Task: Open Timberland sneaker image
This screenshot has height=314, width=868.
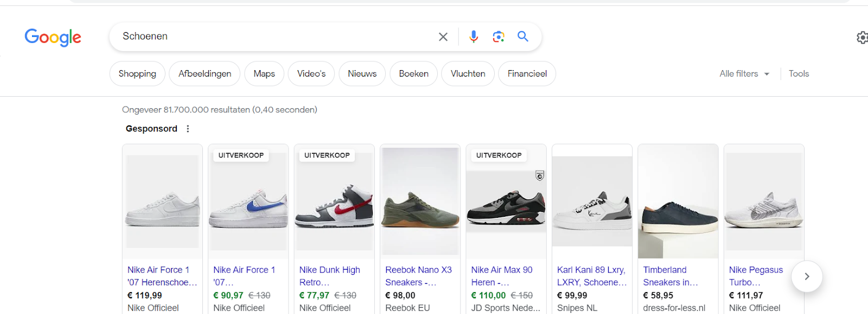Action: point(678,202)
